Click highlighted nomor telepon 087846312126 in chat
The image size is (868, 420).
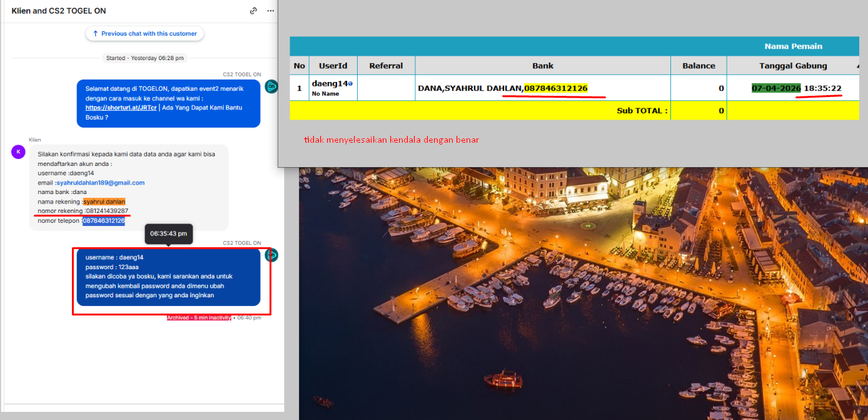pos(104,221)
